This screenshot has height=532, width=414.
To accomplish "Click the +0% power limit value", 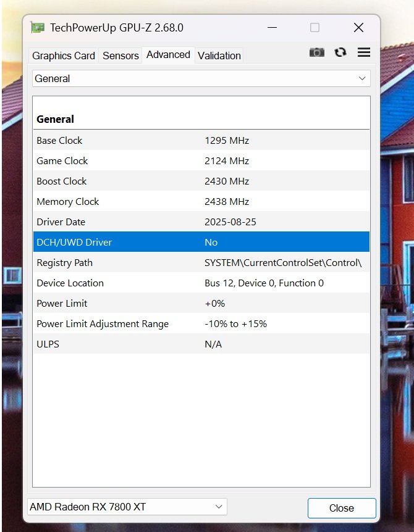I will pyautogui.click(x=214, y=303).
